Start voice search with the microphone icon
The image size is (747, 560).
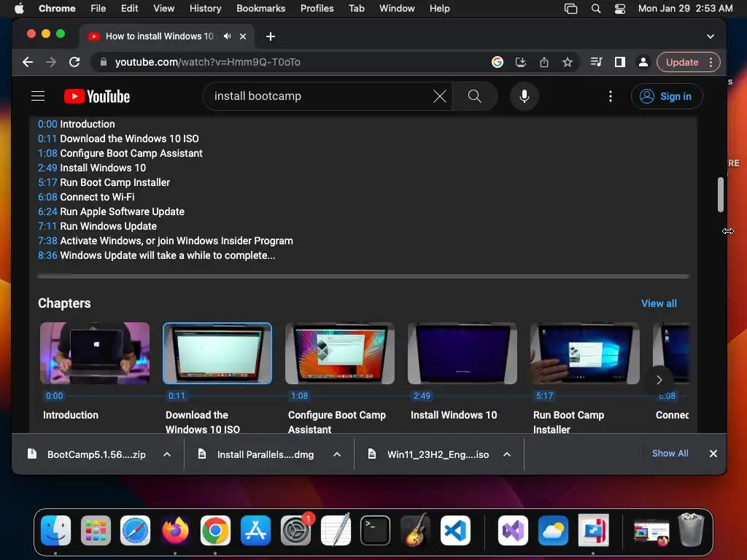coord(524,96)
